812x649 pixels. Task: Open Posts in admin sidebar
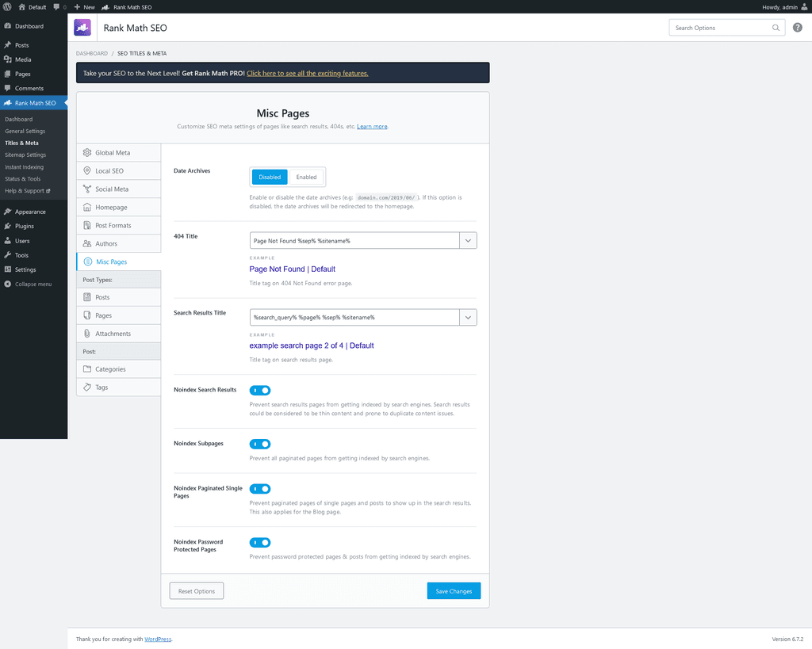(x=33, y=45)
